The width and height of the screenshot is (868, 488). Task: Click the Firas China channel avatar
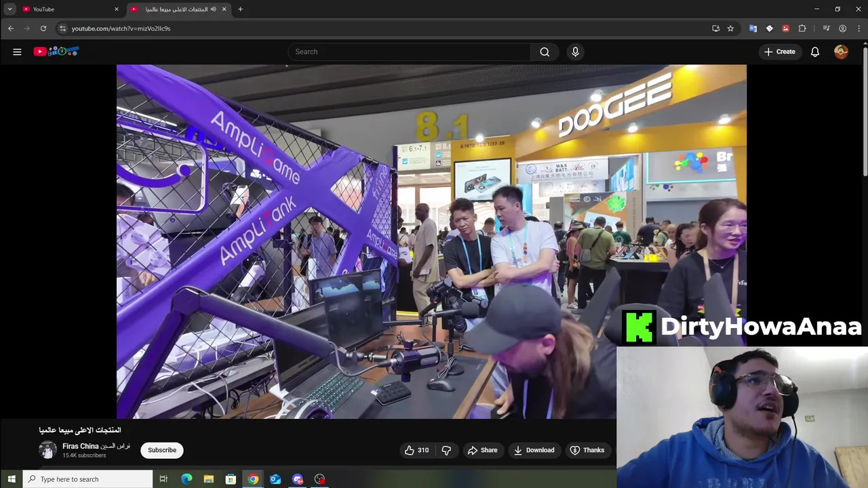point(47,450)
